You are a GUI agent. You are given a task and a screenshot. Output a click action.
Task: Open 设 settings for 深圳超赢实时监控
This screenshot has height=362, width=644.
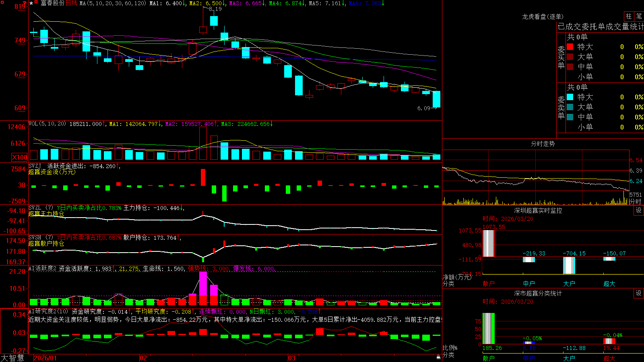[639, 210]
